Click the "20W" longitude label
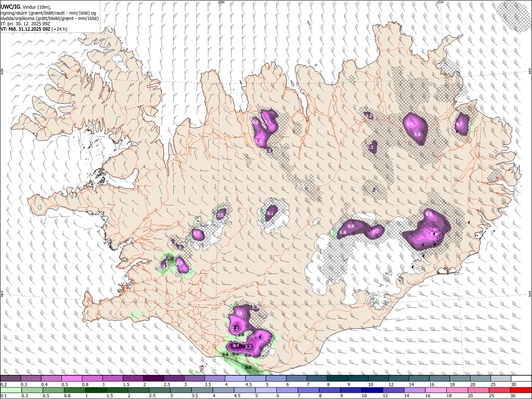Image resolution: width=532 pixels, height=399 pixels. [221, 2]
